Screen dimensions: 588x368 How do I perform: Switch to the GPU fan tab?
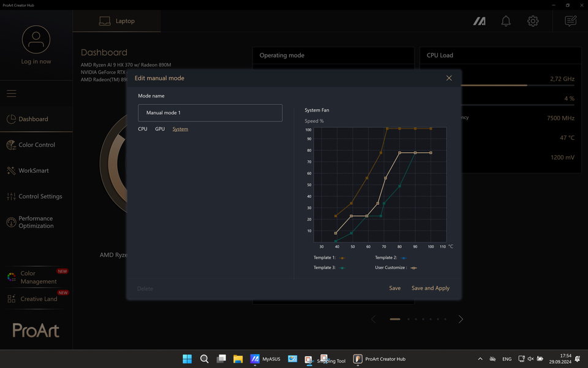[x=160, y=129]
